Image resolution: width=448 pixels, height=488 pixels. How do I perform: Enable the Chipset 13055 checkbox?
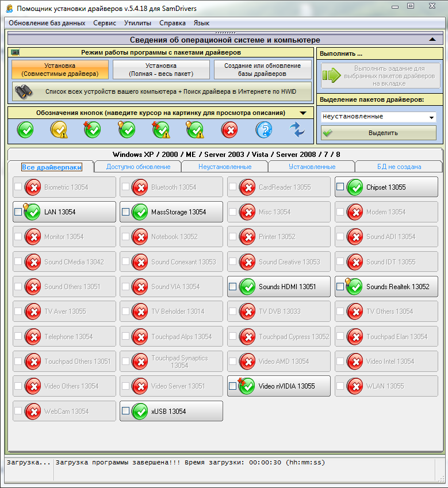point(340,187)
